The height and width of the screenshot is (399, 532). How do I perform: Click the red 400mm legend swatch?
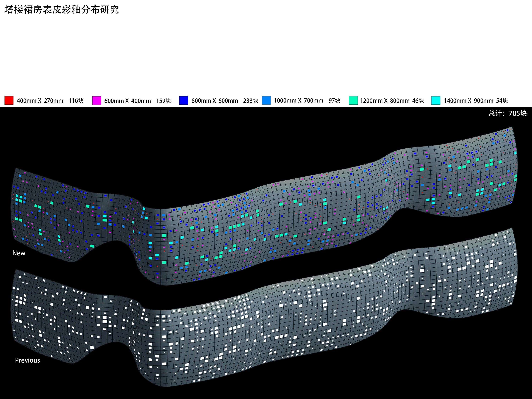[x=9, y=100]
